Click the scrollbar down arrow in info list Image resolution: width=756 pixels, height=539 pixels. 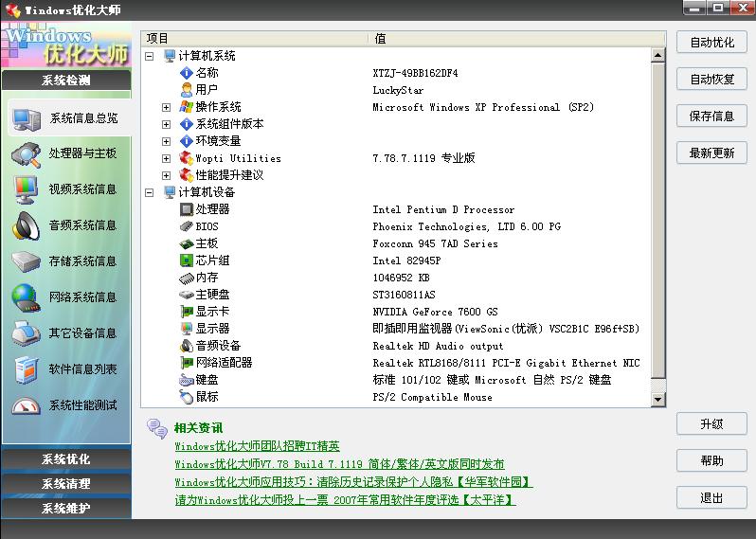point(658,400)
